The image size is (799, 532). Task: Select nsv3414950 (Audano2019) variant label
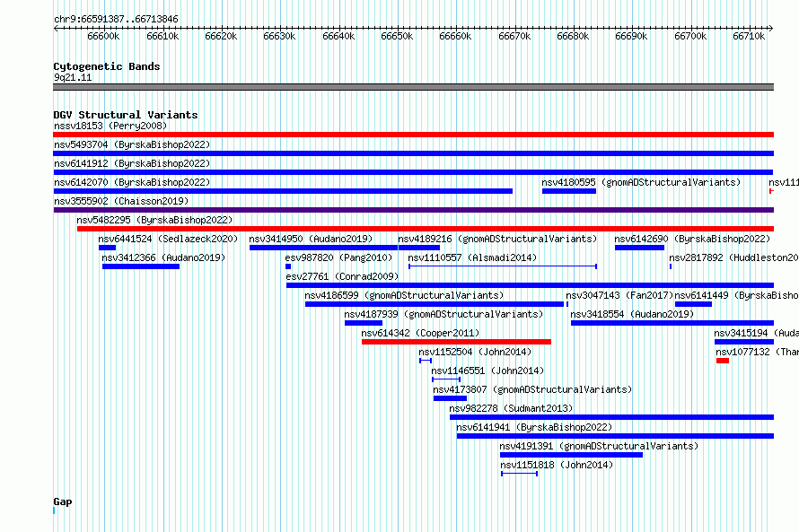tap(311, 239)
